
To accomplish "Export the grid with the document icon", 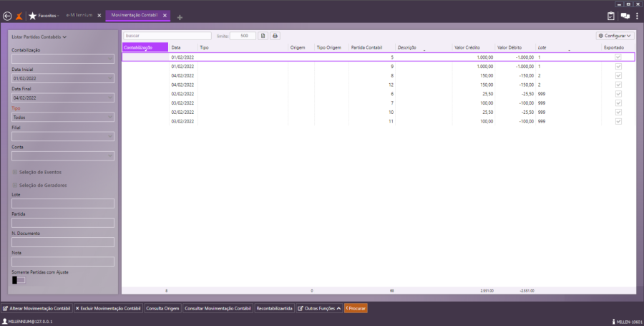I will tap(263, 36).
